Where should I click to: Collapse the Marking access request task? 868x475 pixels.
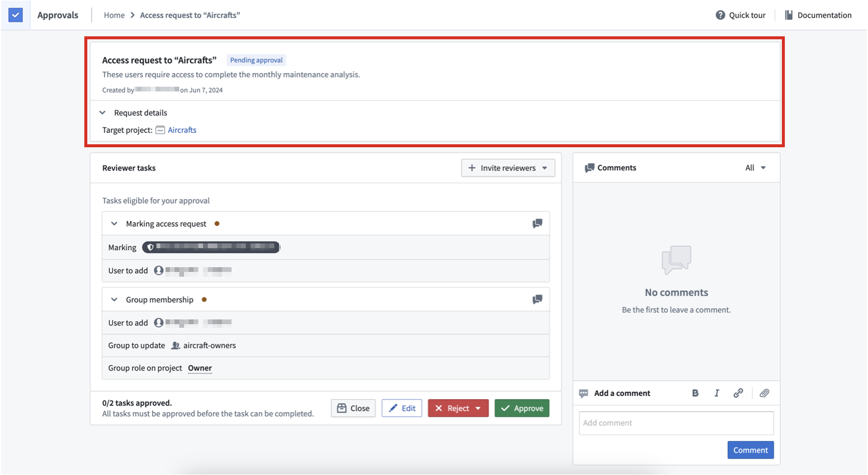[115, 224]
